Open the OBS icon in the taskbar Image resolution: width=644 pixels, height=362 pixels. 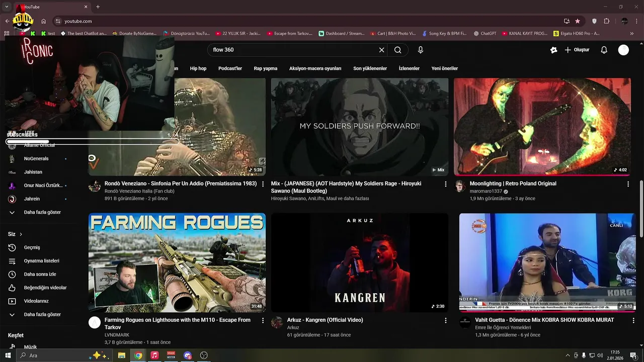click(204, 355)
